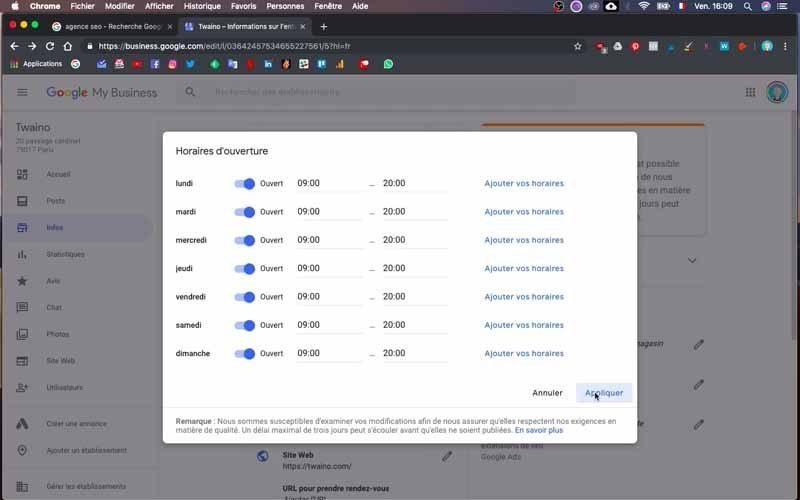Viewport: 800px width, 500px height.
Task: Toggle lundi open switch
Action: [x=244, y=184]
